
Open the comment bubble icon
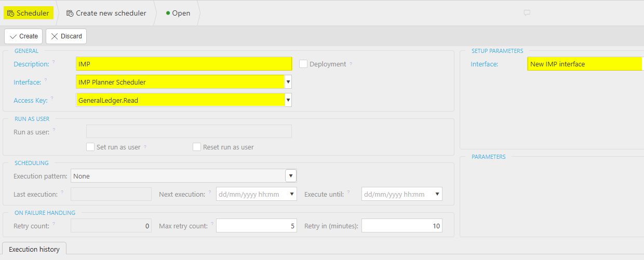click(x=527, y=13)
